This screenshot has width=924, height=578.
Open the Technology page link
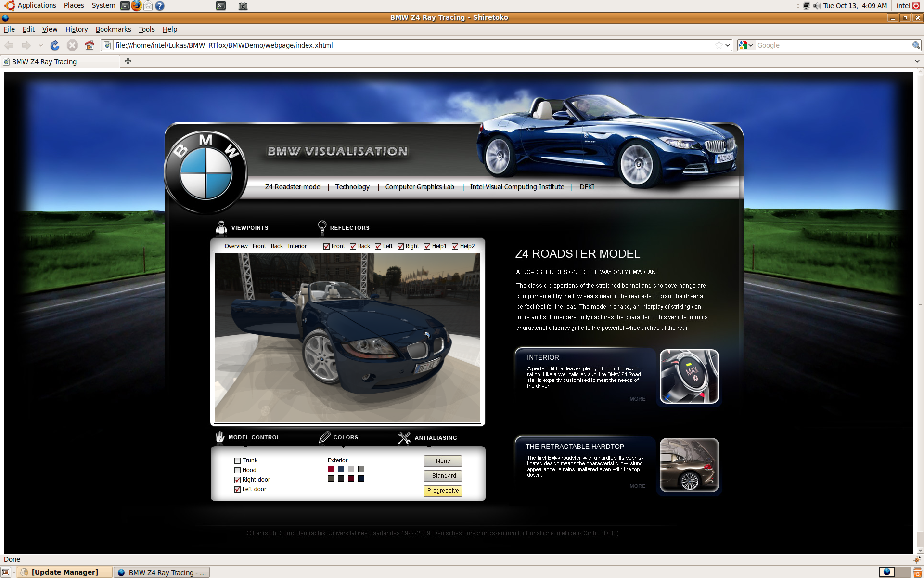352,187
